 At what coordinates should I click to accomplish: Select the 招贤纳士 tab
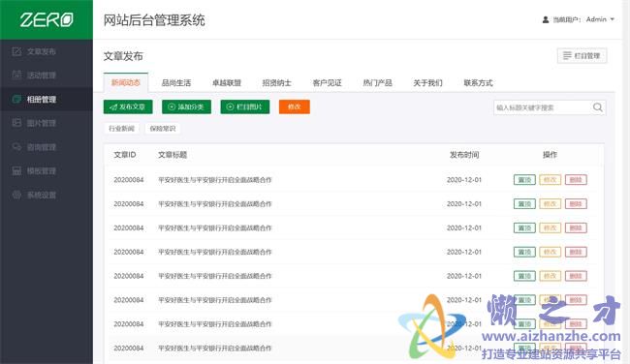pos(277,83)
